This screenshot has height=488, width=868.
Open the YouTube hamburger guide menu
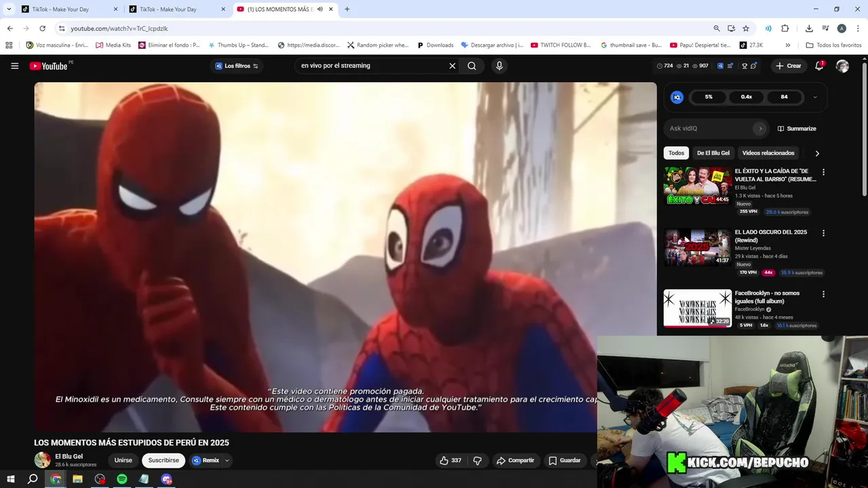14,66
